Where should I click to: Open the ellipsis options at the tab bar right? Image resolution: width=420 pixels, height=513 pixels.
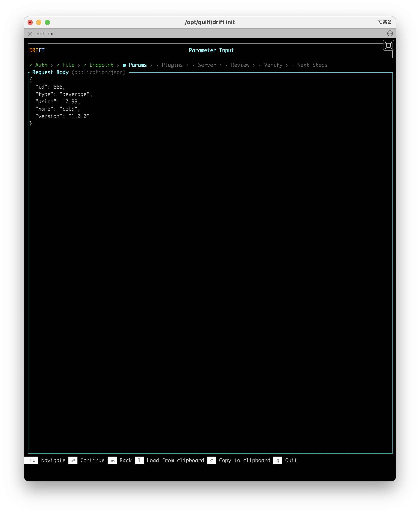point(390,34)
